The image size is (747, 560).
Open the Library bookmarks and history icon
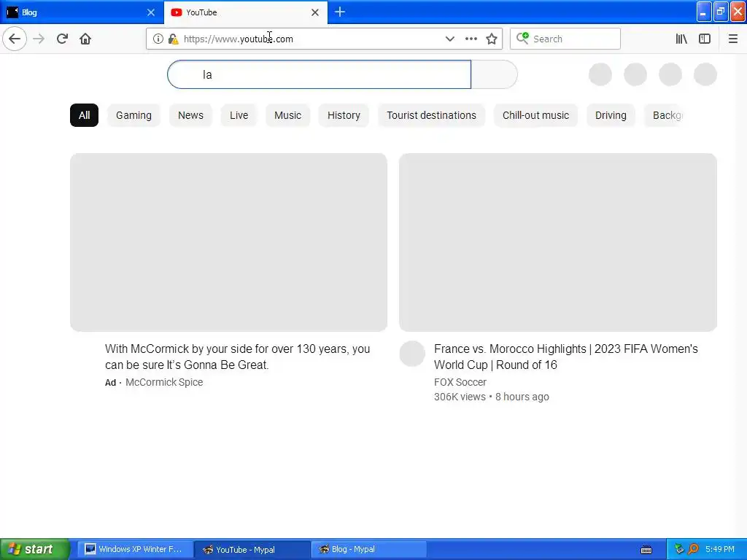click(681, 39)
